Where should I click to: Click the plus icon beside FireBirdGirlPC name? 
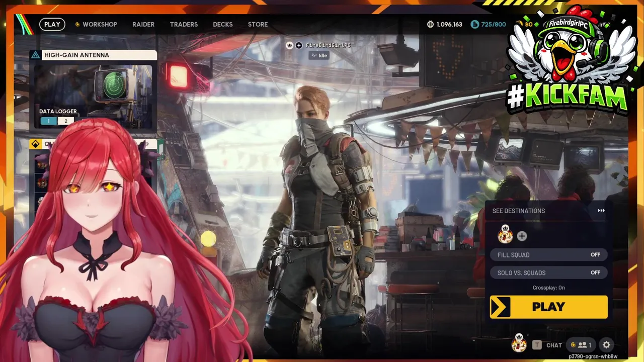pyautogui.click(x=299, y=45)
